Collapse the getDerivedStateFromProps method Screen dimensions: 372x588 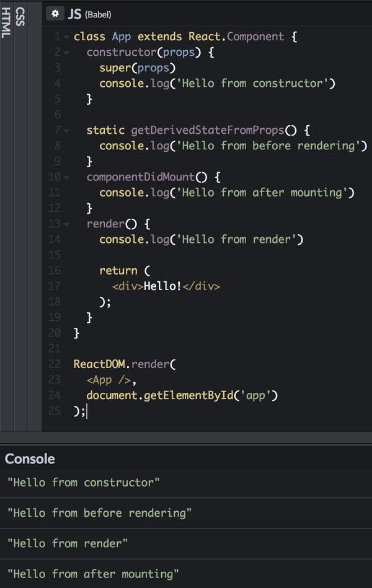(x=65, y=130)
